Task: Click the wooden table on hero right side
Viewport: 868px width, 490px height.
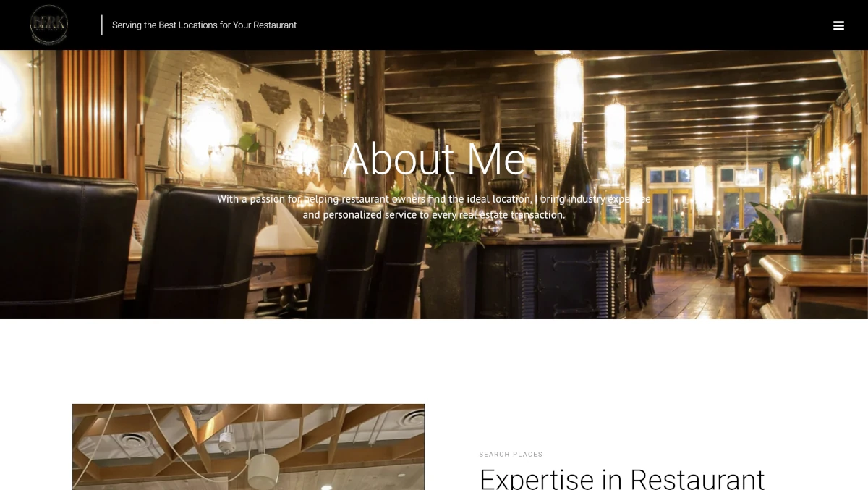Action: pos(814,282)
